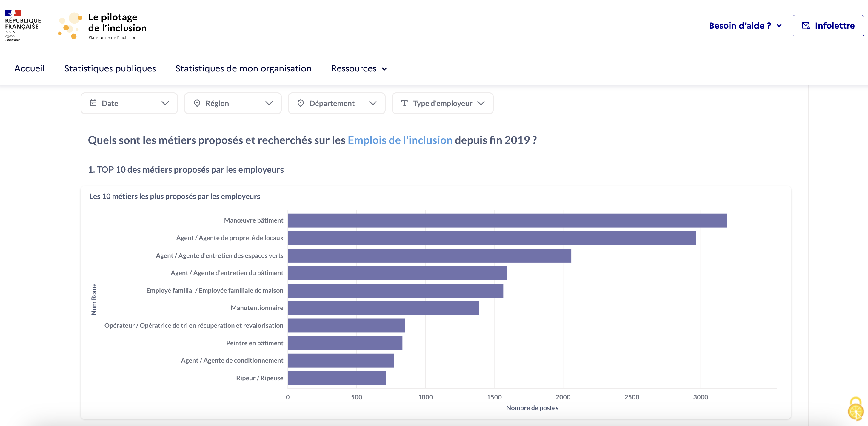Click the envelope icon on Infolettre button

click(806, 26)
